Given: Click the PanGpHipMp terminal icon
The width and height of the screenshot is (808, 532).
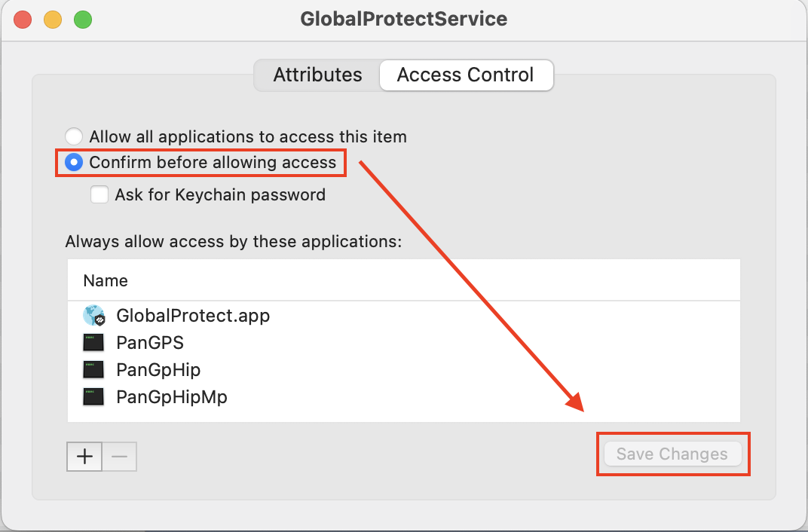Looking at the screenshot, I should pyautogui.click(x=93, y=396).
